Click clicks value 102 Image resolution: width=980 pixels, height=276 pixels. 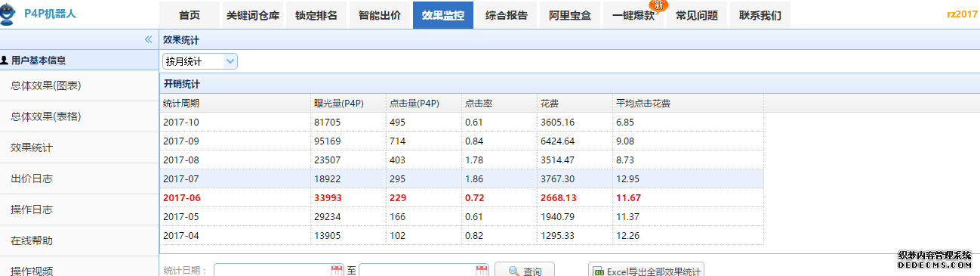397,236
